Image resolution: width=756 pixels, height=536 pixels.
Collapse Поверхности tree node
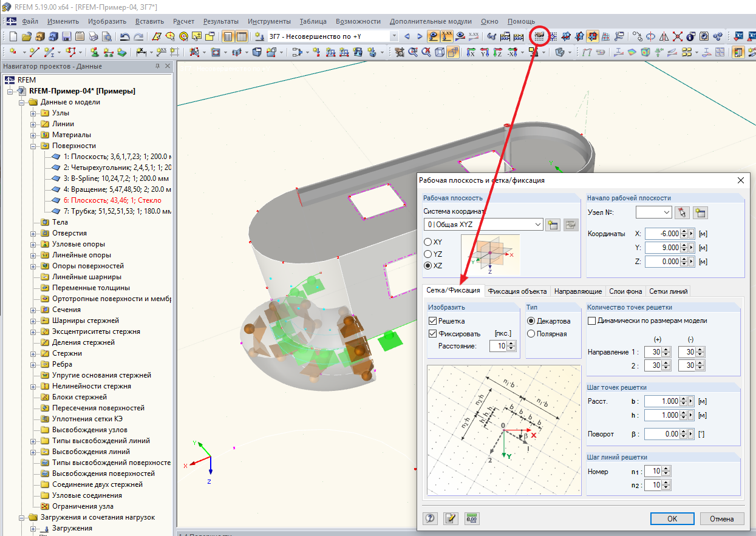(33, 146)
